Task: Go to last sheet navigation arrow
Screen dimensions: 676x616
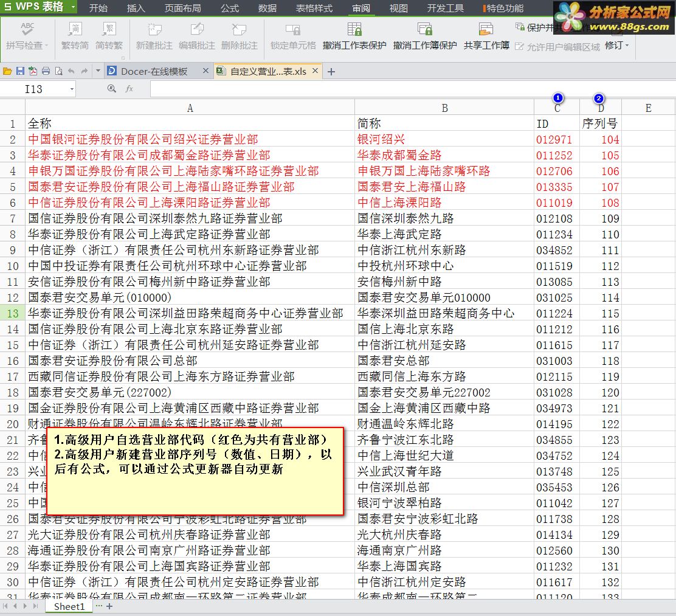Action: click(36, 606)
